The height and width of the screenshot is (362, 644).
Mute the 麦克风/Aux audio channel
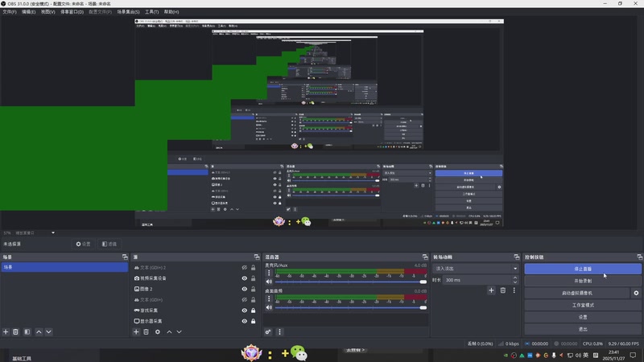point(269,282)
